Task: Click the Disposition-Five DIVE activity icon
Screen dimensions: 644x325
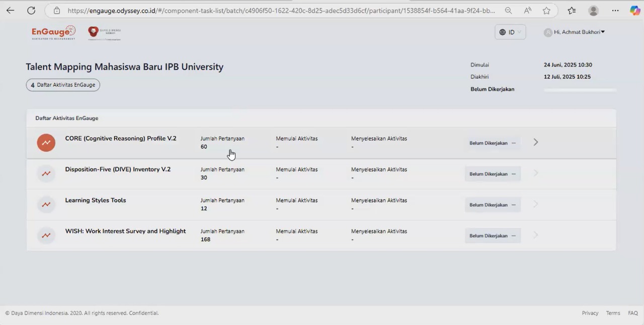Action: click(46, 173)
